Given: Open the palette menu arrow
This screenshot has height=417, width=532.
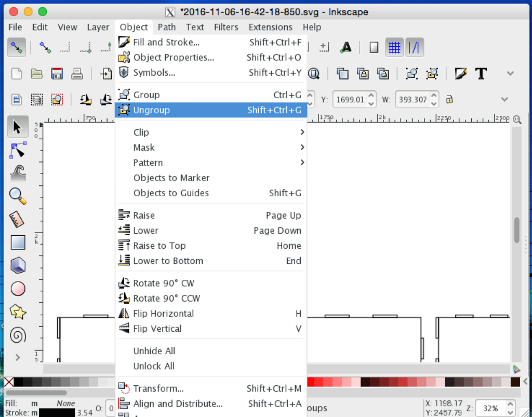Looking at the screenshot, I should [x=525, y=381].
